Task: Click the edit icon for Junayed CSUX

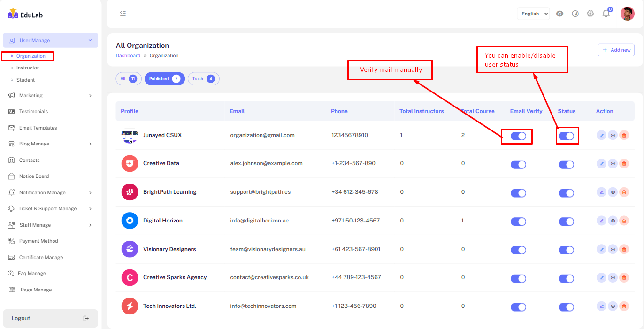Action: tap(601, 135)
